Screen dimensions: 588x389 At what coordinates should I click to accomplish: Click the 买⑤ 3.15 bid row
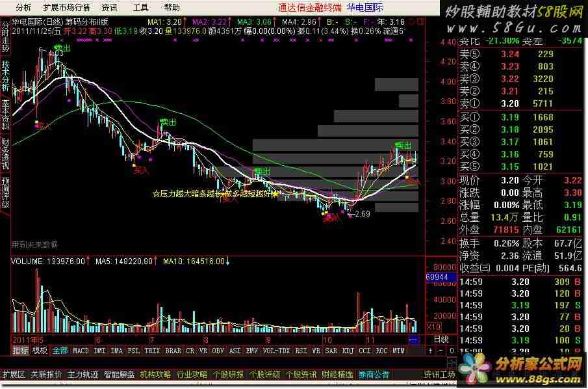(x=521, y=167)
